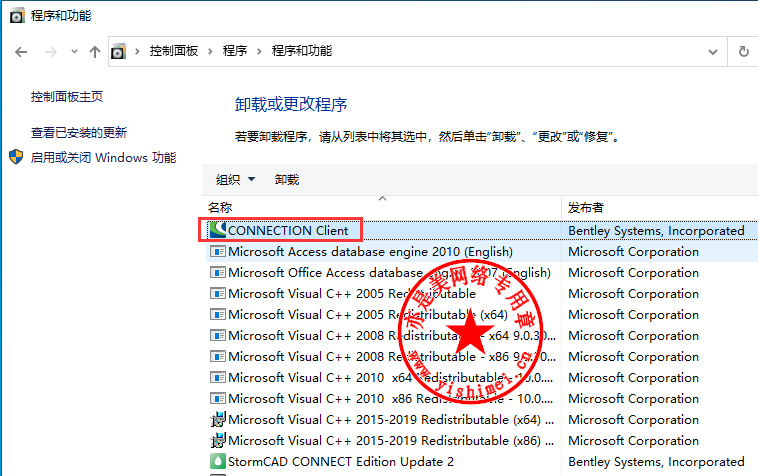The width and height of the screenshot is (758, 476).
Task: Click icon of Visual C++ 2010 x86
Action: pyautogui.click(x=218, y=399)
